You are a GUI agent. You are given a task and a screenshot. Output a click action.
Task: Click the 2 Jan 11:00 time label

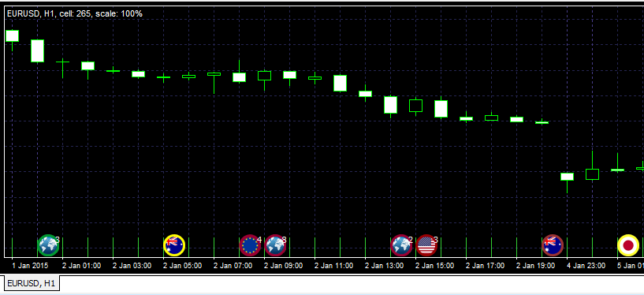[333, 266]
